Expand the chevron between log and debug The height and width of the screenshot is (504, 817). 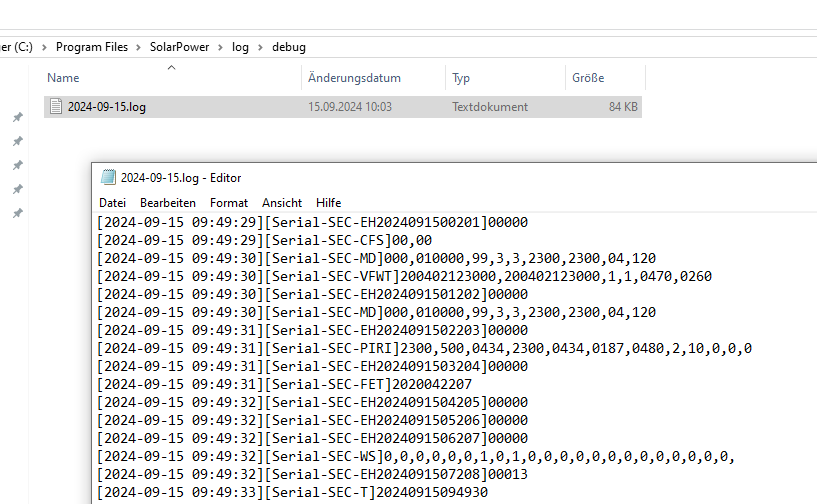tap(261, 47)
